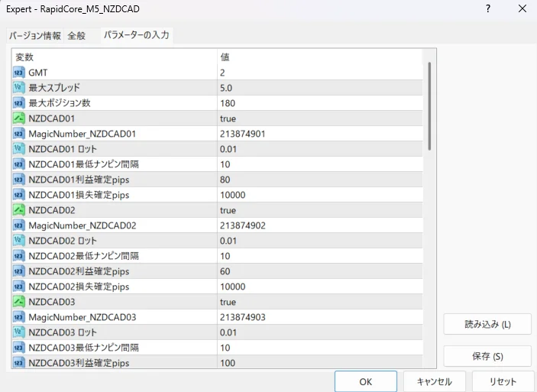Select the 最大スプレッド value field 5.0
The width and height of the screenshot is (537, 392).
coord(226,88)
